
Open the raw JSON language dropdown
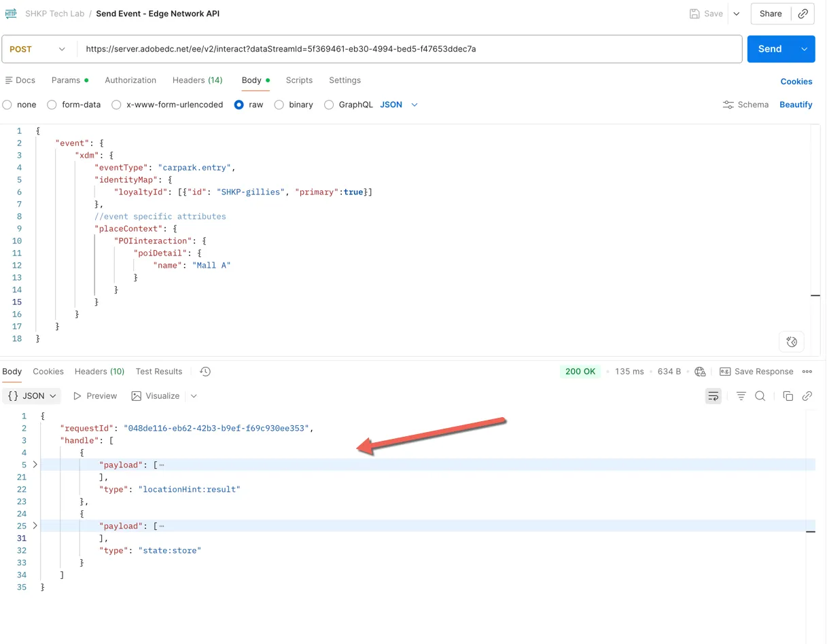[399, 105]
